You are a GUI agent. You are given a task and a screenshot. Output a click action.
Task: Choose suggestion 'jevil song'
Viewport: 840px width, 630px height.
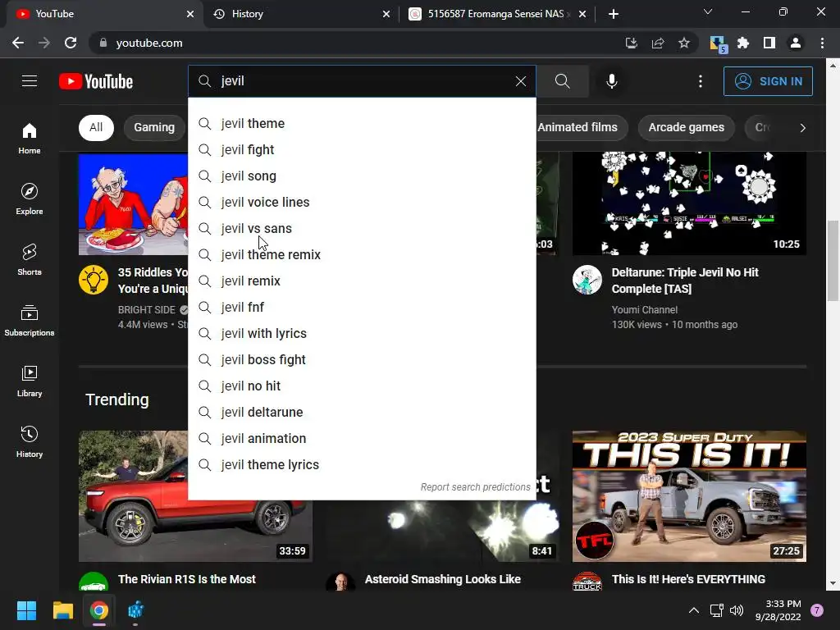(x=362, y=176)
